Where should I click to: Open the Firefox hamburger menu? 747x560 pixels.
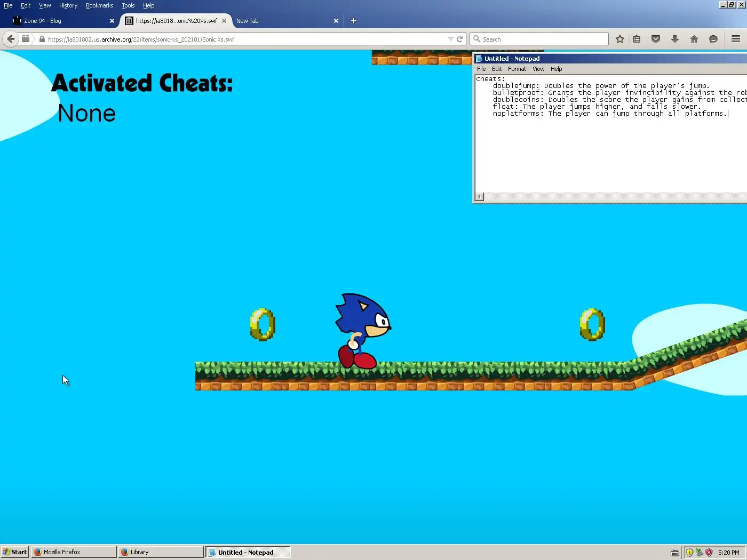point(736,39)
